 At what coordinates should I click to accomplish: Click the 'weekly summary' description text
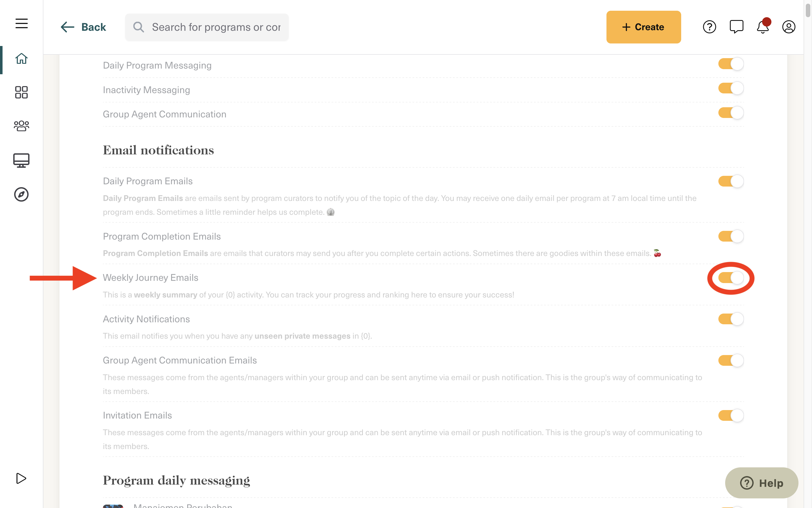(x=166, y=295)
